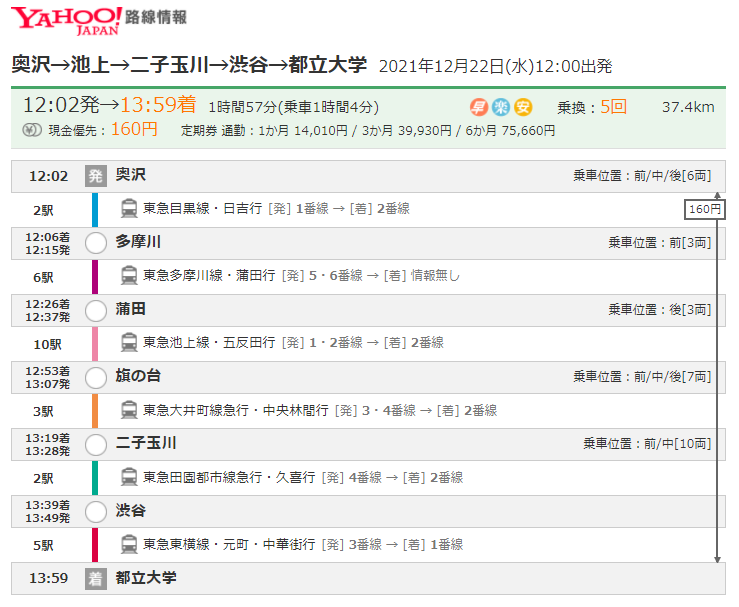Viewport: 739px width, 607px height.
Task: Click train icon for 東急東横線・元町・中華街行
Action: (x=129, y=545)
